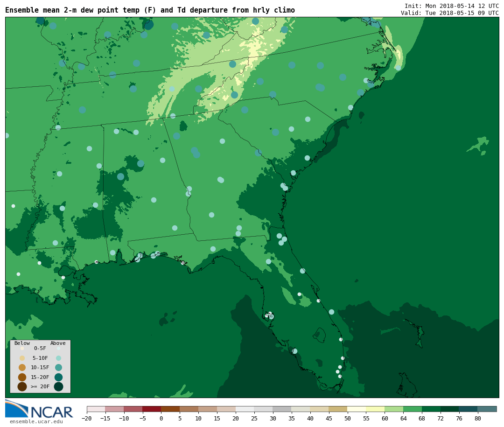
Task: Click the '5-10F' legend label
Action: click(40, 358)
